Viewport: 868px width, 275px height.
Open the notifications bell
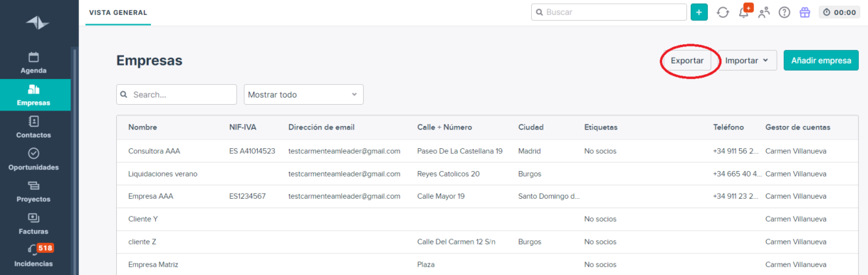(745, 11)
